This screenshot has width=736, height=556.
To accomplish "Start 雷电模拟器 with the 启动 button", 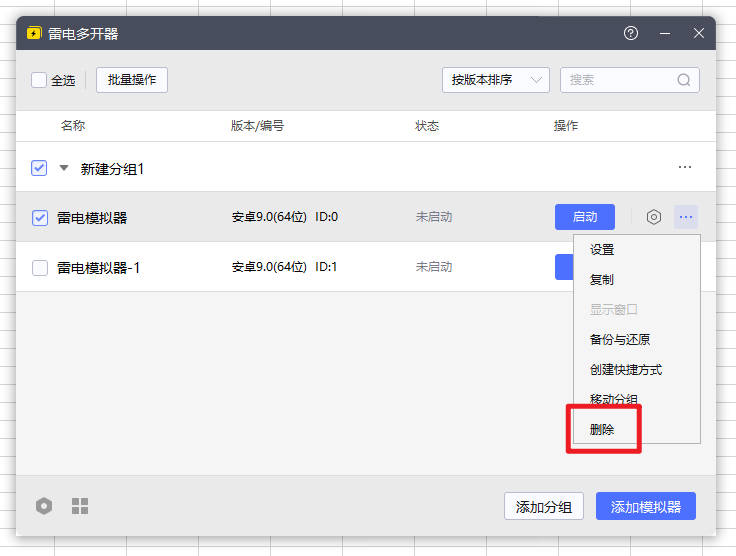I will [585, 217].
